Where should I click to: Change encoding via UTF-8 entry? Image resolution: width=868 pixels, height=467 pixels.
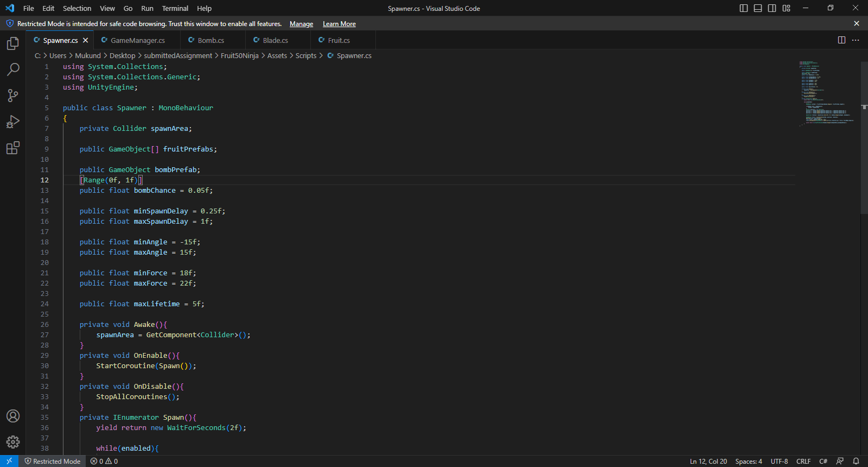point(779,461)
